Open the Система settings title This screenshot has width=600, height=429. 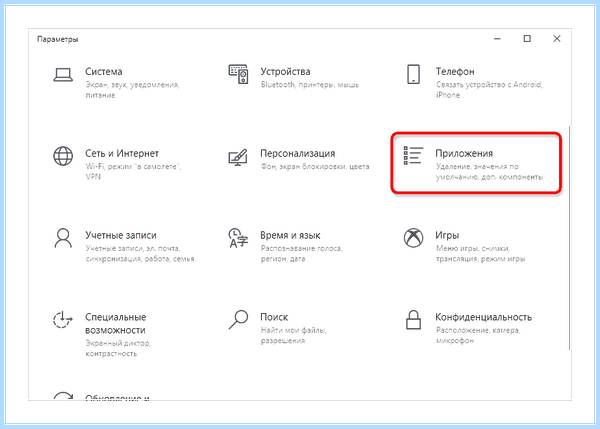(104, 72)
